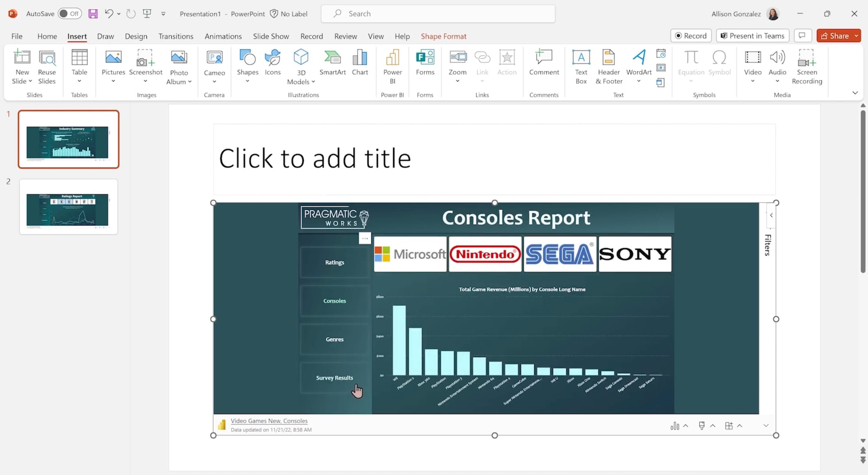
Task: Customize Quick Access Toolbar dropdown
Action: pyautogui.click(x=163, y=13)
